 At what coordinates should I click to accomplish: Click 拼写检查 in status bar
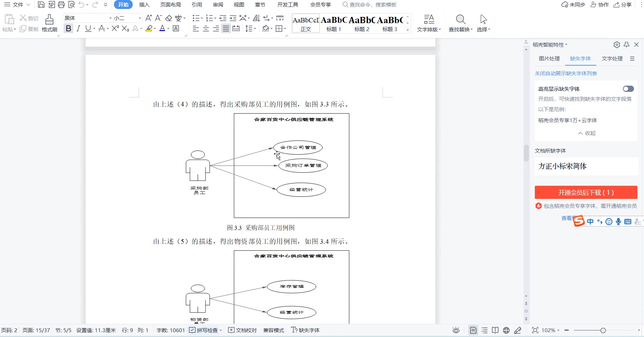[204, 330]
